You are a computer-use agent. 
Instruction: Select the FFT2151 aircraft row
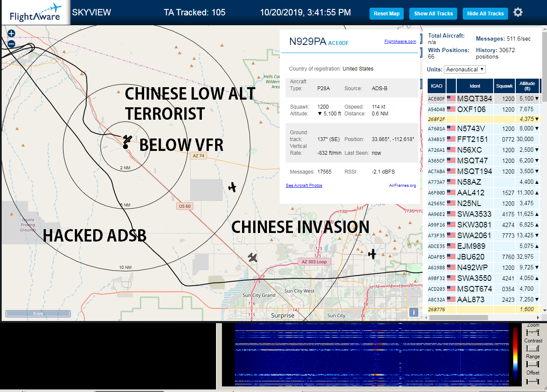point(484,139)
